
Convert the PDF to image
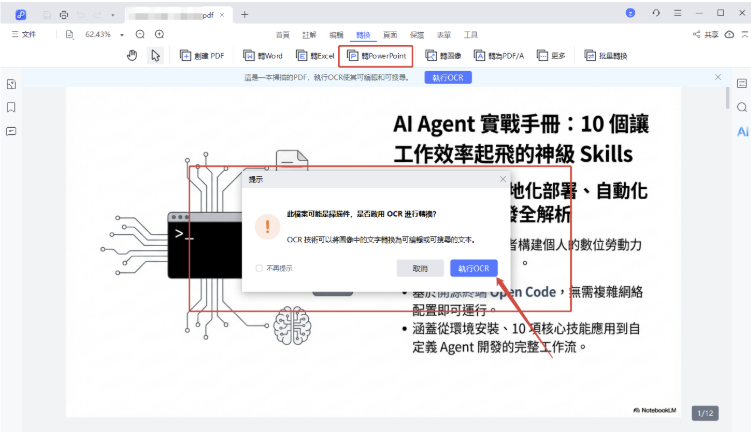(x=443, y=56)
